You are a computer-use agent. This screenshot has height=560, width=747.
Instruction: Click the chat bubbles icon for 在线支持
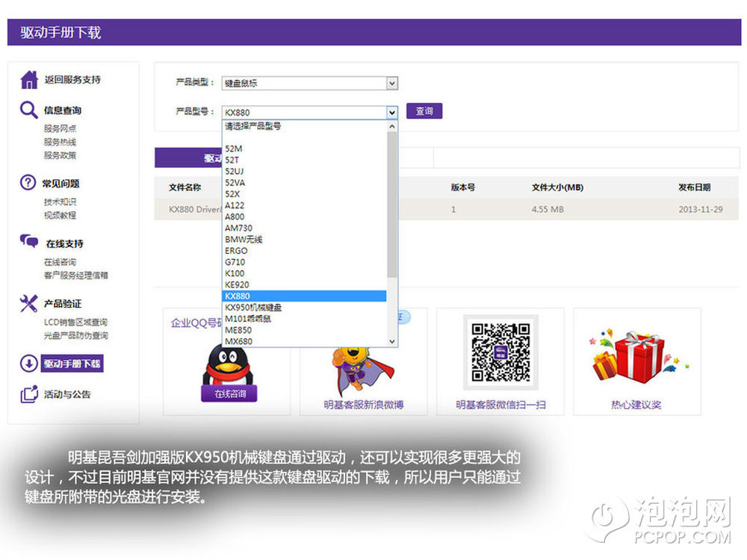29,241
